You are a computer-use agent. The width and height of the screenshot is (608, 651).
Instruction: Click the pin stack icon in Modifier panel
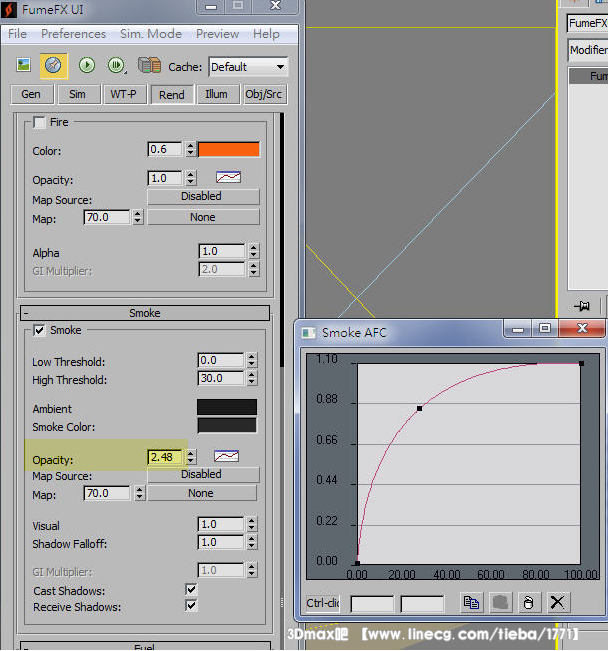[582, 306]
